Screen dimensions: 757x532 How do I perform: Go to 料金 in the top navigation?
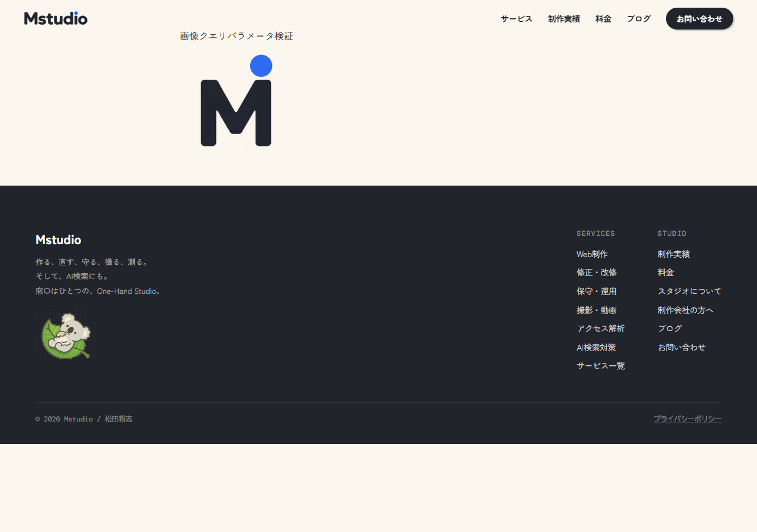tap(603, 19)
